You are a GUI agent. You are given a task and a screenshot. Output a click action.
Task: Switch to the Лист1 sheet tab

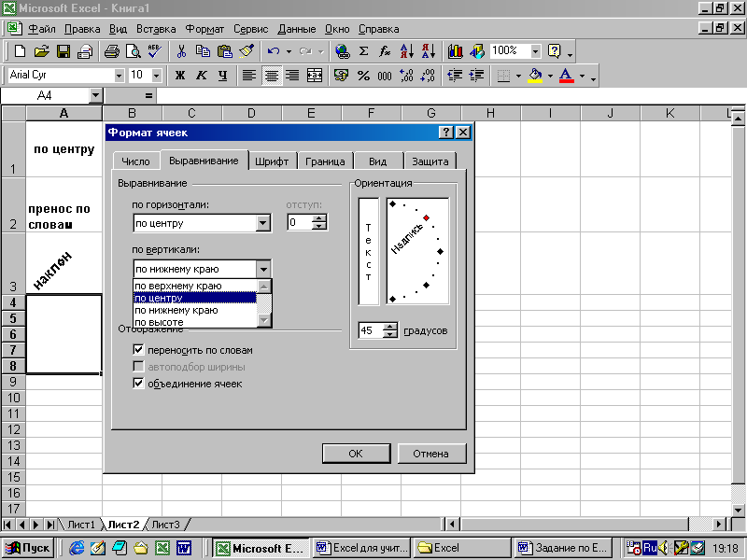81,525
